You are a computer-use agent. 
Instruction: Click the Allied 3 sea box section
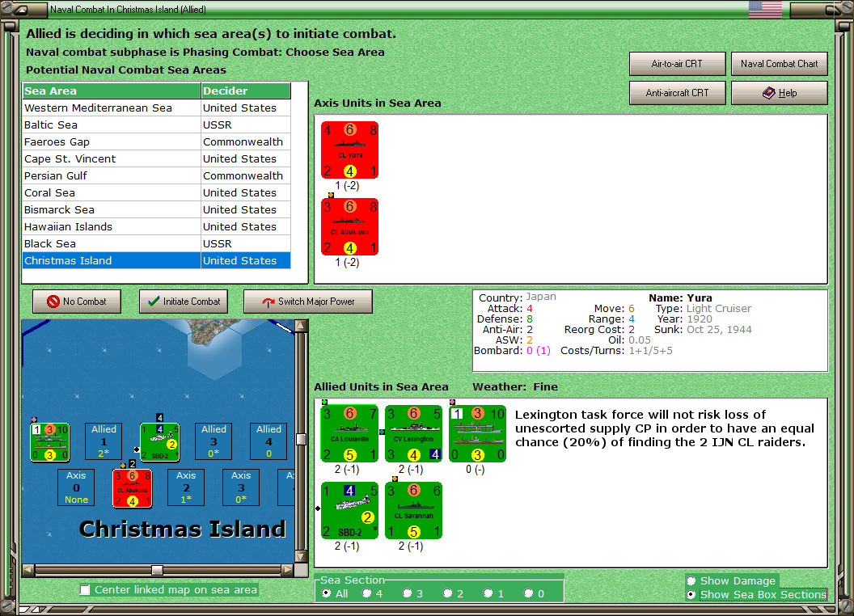coord(213,441)
